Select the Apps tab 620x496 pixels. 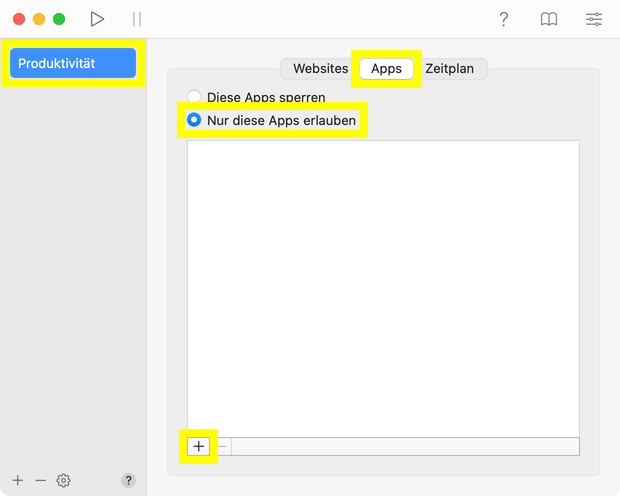click(x=386, y=69)
